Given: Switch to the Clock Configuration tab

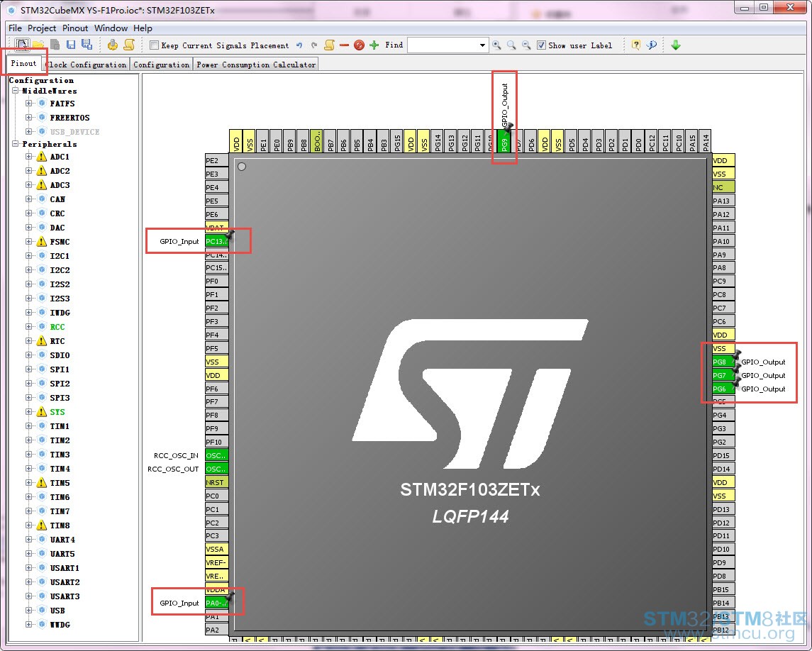Looking at the screenshot, I should 86,65.
